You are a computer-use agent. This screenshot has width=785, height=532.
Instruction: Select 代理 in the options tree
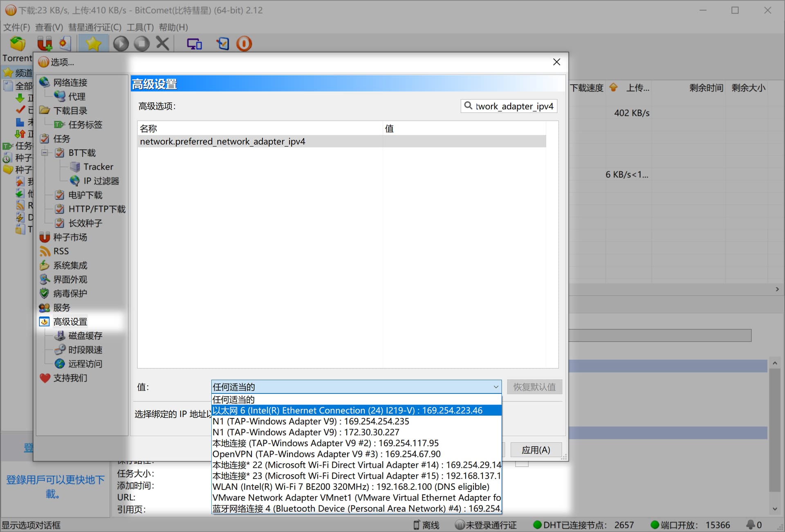pos(76,96)
